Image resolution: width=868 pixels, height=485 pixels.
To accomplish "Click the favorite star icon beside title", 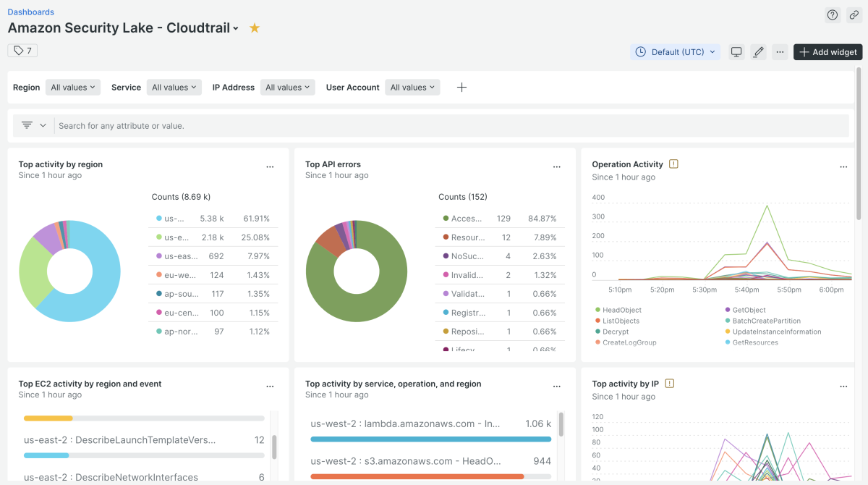I will tap(255, 28).
